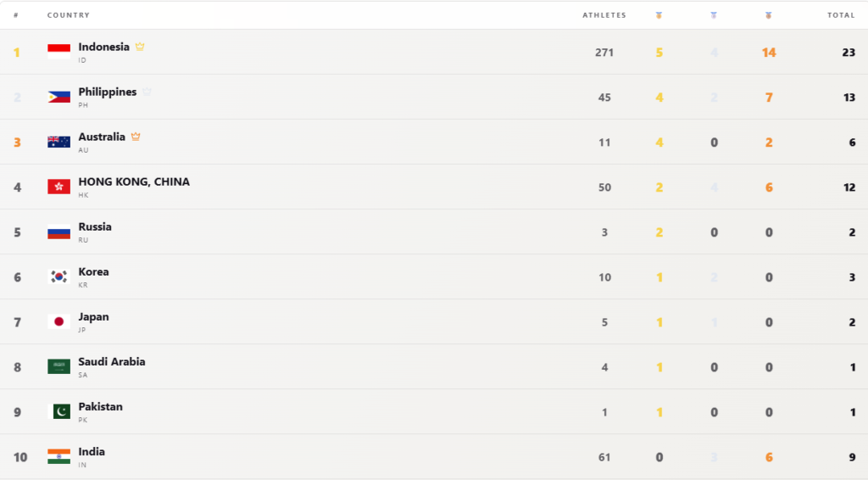Open the Russia country link

[95, 226]
